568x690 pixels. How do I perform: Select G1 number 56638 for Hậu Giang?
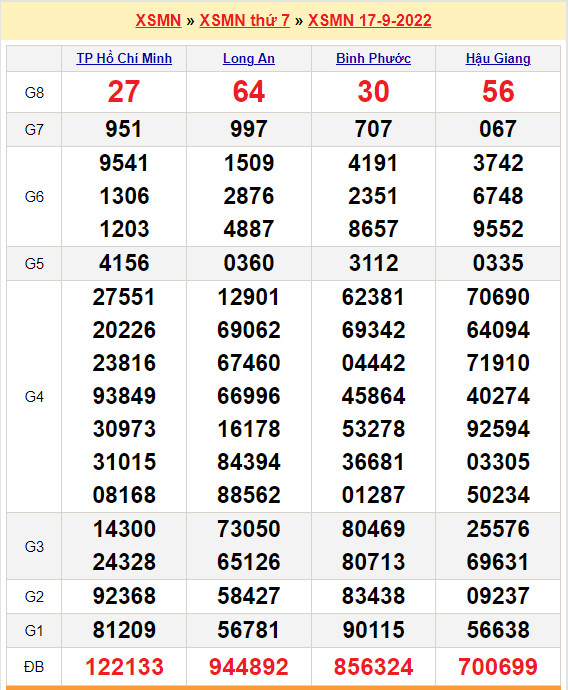point(498,630)
